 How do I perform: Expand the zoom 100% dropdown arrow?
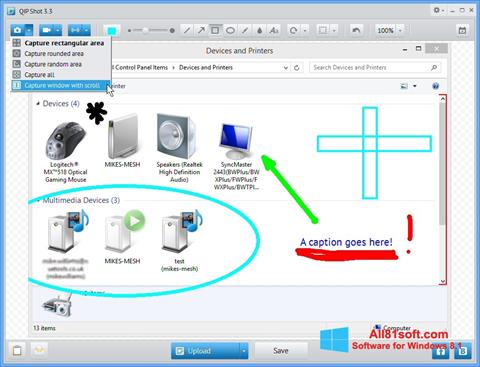[400, 31]
